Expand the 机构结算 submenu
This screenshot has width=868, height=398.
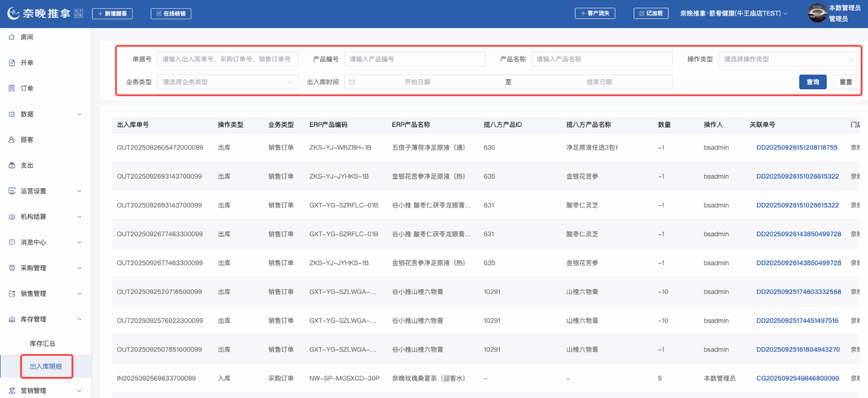click(x=79, y=217)
